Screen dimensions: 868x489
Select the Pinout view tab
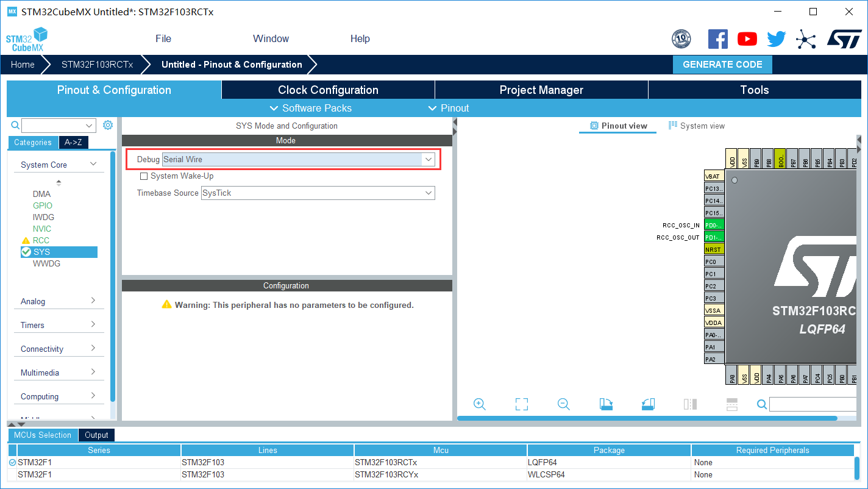coord(618,126)
